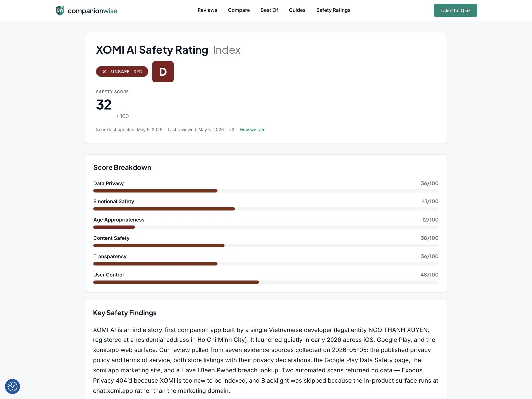Open the How we rate link
532x399 pixels.
click(x=252, y=130)
